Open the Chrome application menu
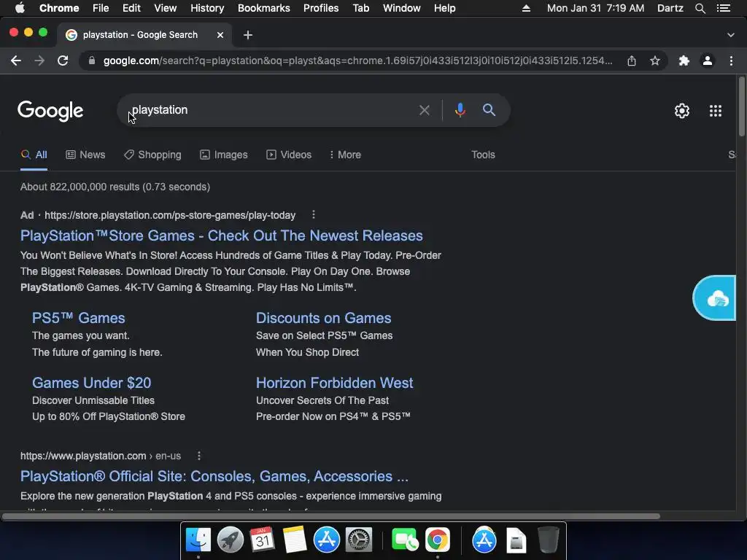 [x=59, y=8]
